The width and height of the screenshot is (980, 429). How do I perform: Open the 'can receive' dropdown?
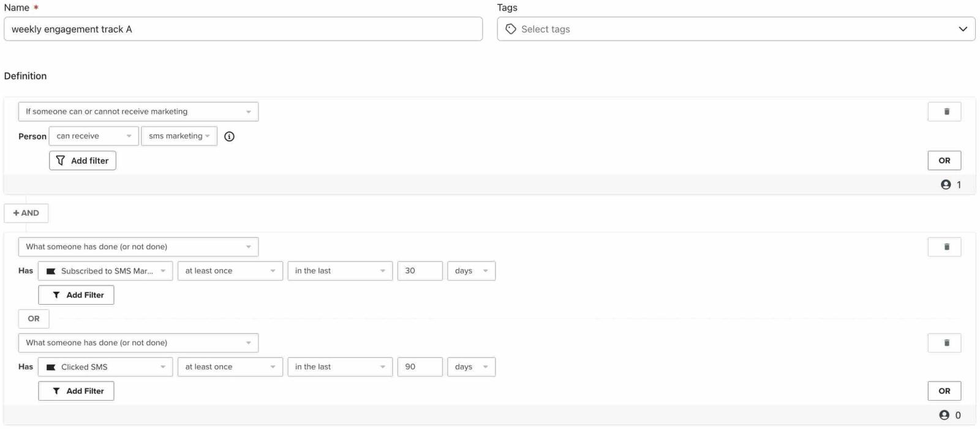pyautogui.click(x=94, y=136)
